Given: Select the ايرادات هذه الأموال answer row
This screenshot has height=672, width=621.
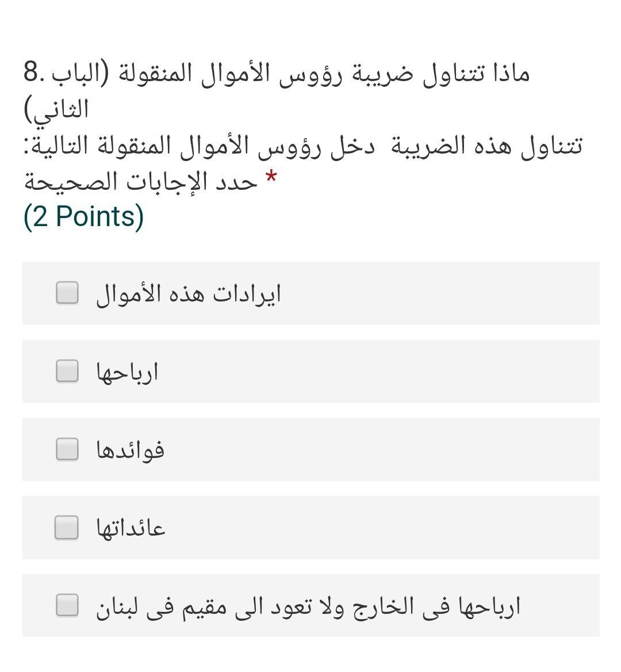Looking at the screenshot, I should point(310,293).
